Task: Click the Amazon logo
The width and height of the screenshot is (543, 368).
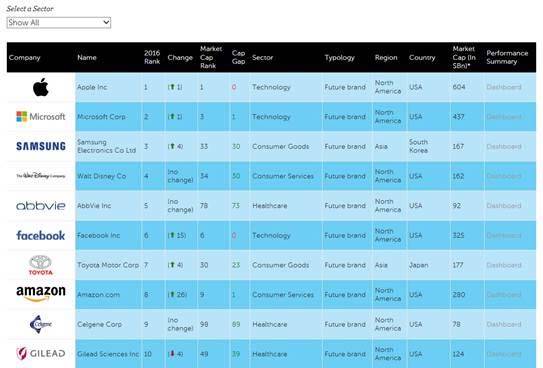Action: (41, 294)
